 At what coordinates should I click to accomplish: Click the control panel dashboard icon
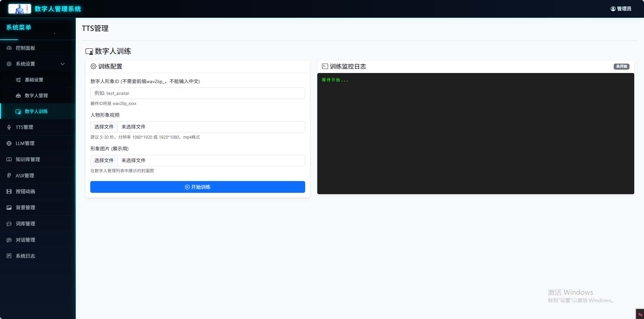pos(9,48)
